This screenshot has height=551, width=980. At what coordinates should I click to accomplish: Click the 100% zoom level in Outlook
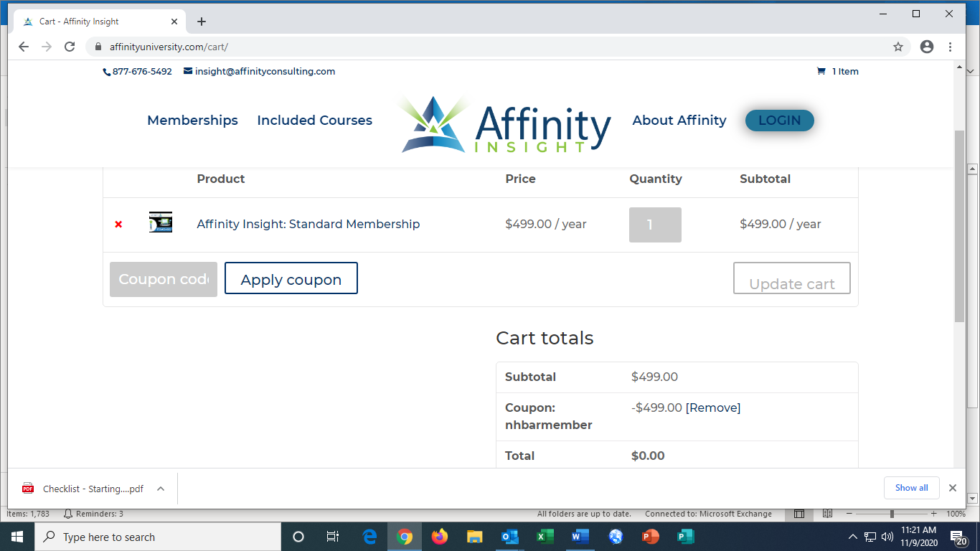(956, 514)
